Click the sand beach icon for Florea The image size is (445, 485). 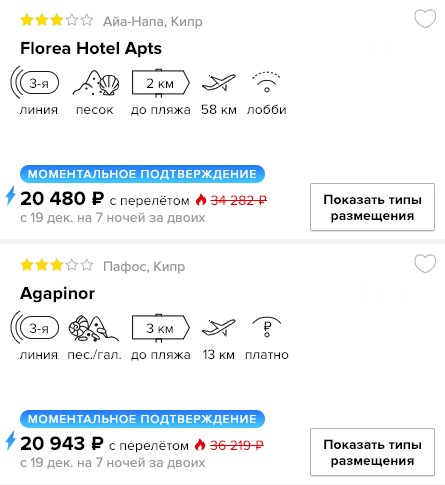pos(96,83)
